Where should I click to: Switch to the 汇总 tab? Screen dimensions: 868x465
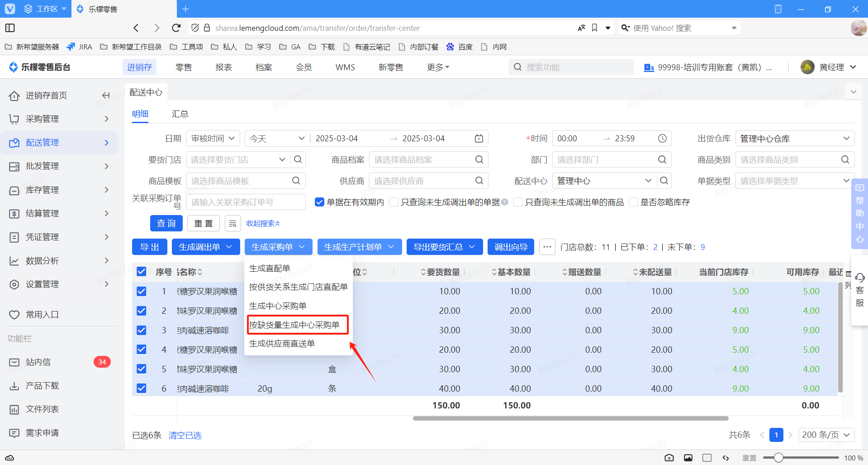(180, 114)
